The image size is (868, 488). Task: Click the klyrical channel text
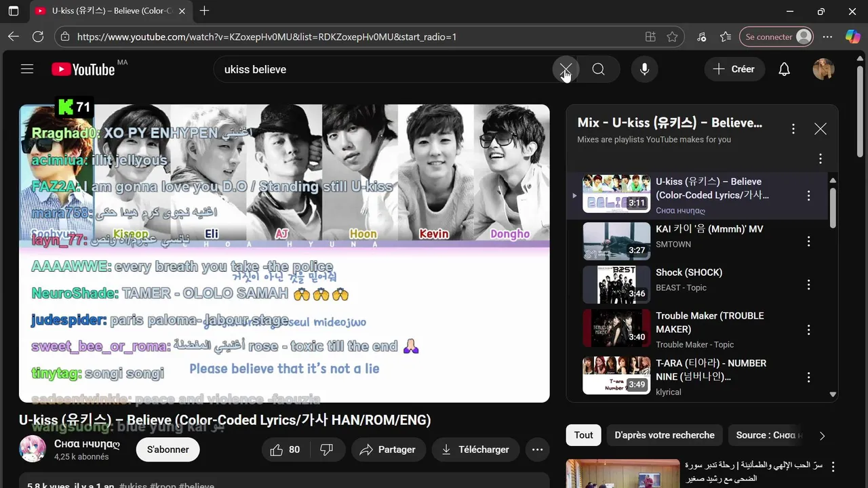pos(669,392)
